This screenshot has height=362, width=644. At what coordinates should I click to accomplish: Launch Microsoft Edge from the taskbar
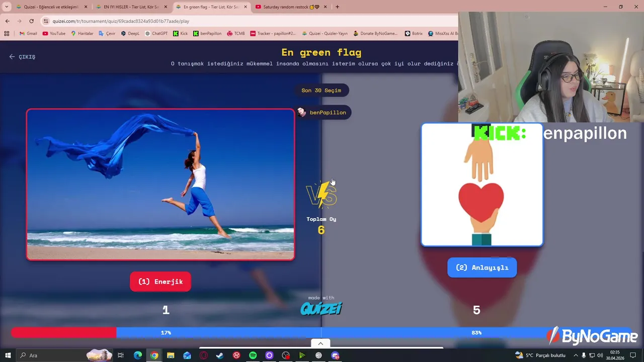(x=137, y=355)
